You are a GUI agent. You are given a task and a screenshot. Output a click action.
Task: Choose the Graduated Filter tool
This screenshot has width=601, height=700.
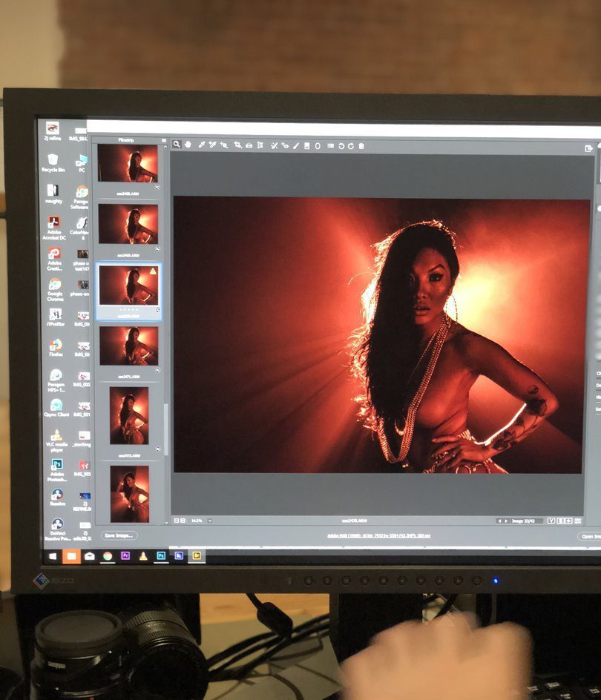point(306,146)
